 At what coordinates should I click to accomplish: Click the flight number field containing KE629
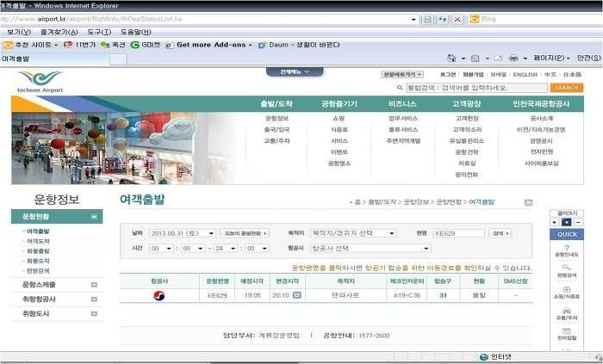pos(458,233)
